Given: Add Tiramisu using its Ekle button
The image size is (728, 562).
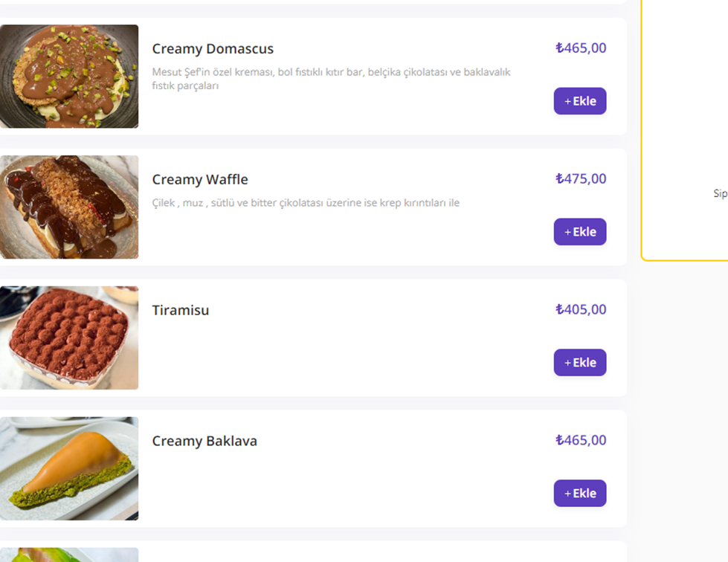Looking at the screenshot, I should tap(579, 363).
